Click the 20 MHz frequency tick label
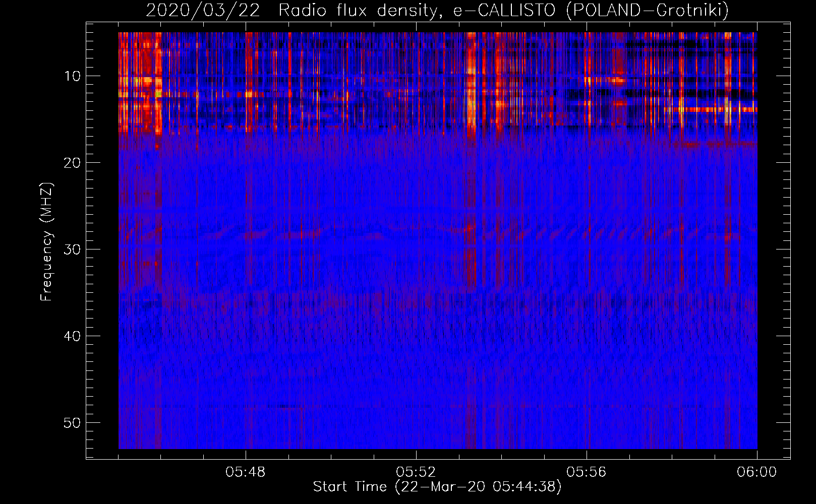816x504 pixels. 73,163
